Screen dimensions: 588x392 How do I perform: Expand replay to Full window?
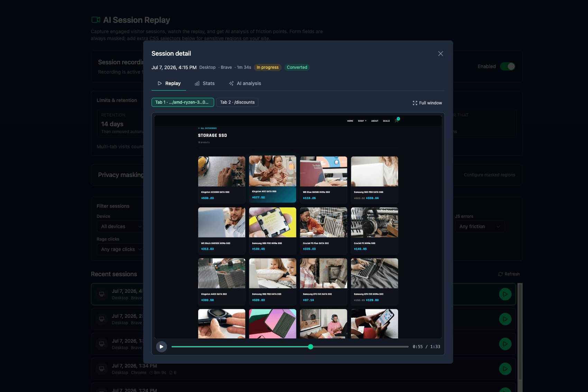427,103
